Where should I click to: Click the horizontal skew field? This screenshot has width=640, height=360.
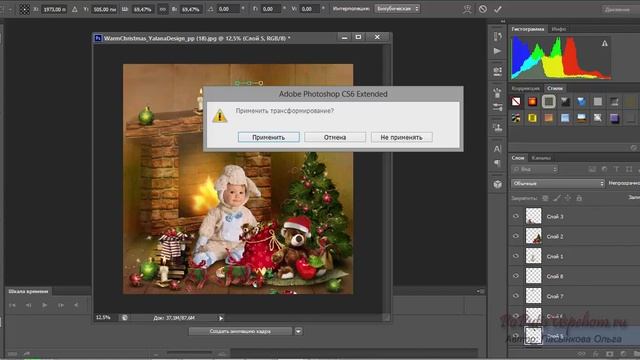[271, 9]
